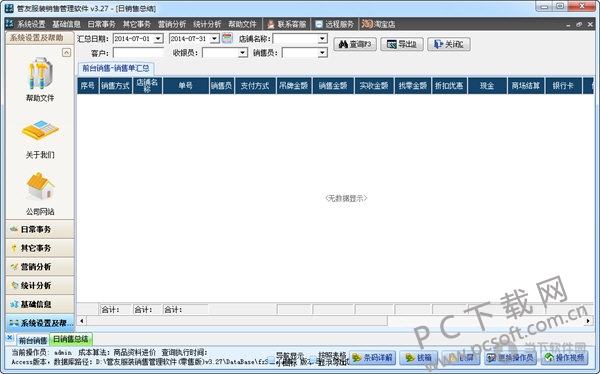Expand the 收银员 dropdown
Screen dimensions: 600x374
pyautogui.click(x=243, y=53)
